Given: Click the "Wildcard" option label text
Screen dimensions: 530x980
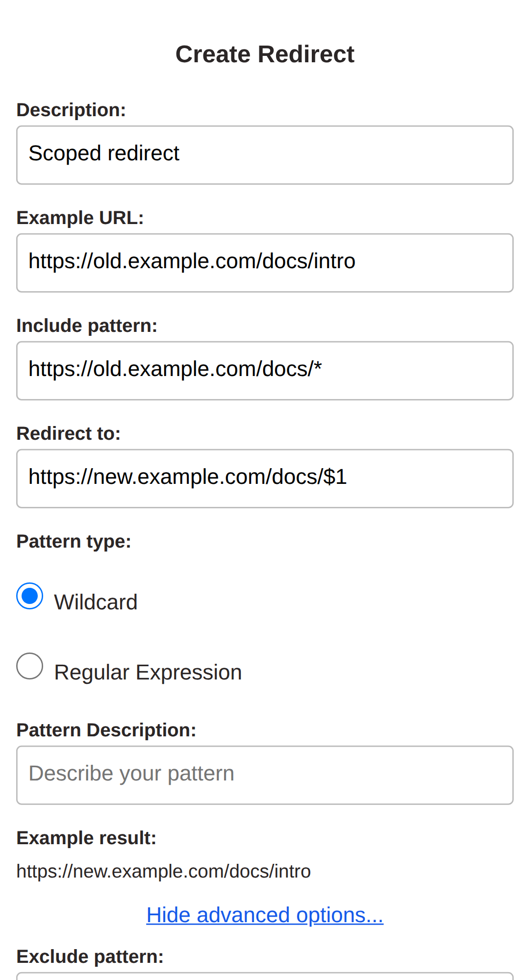Looking at the screenshot, I should (x=96, y=602).
